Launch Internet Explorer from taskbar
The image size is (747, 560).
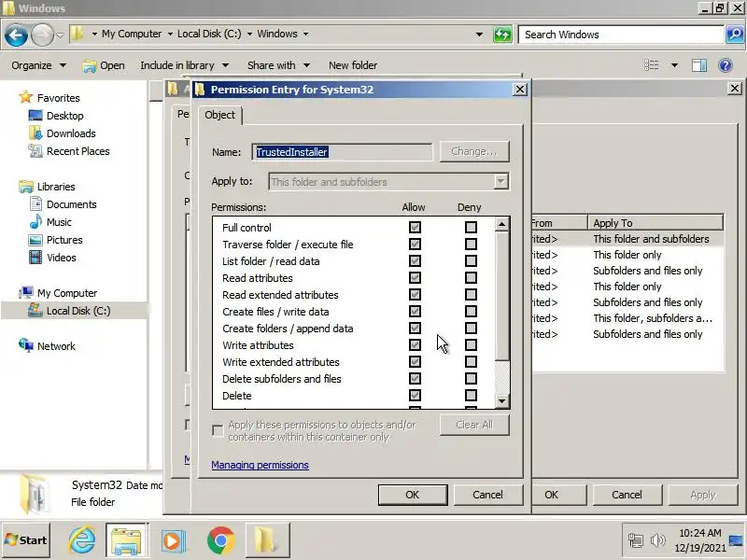pyautogui.click(x=82, y=540)
